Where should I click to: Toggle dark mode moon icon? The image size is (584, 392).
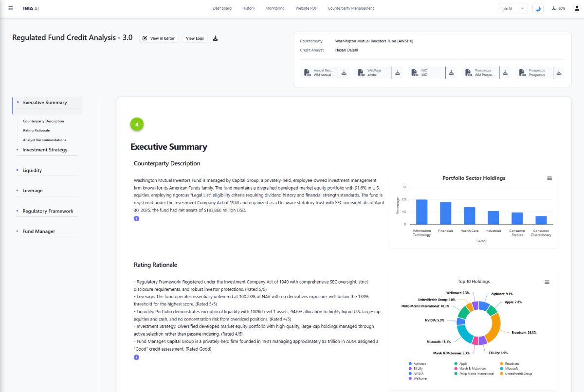(538, 8)
